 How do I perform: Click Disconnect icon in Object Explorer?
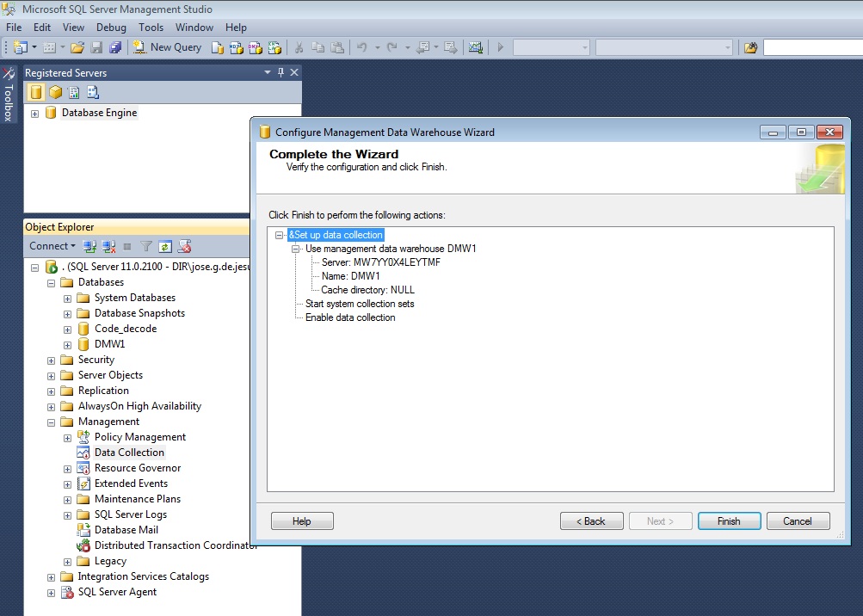point(108,246)
